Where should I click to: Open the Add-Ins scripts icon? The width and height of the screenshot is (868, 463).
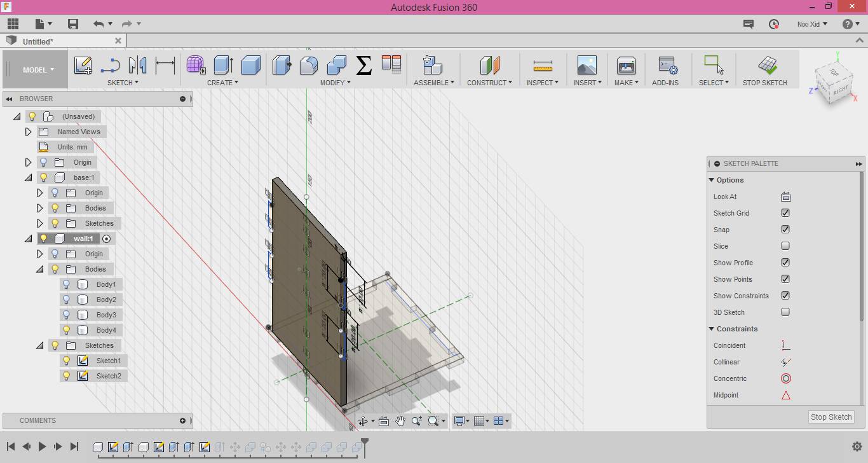668,65
